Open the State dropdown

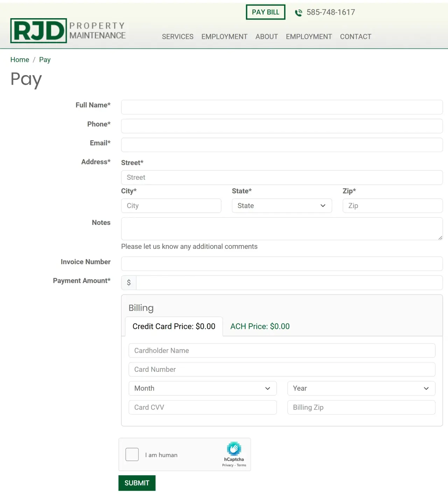282,206
